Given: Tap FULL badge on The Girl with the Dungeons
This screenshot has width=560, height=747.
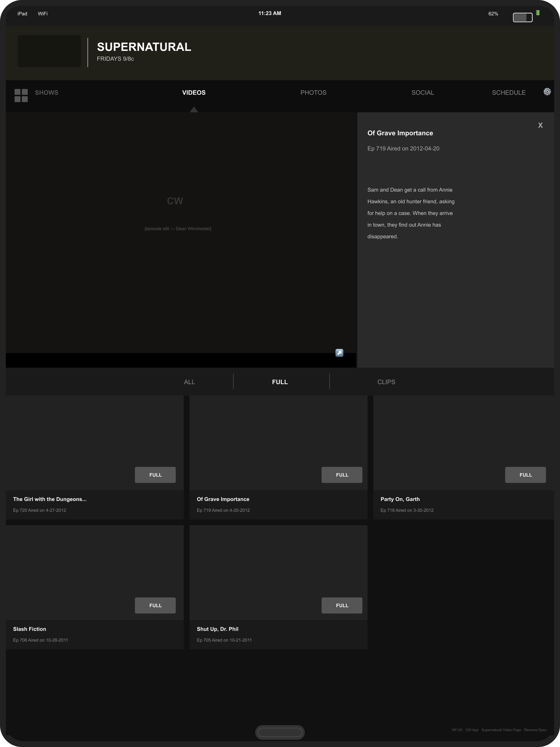Looking at the screenshot, I should [x=155, y=475].
